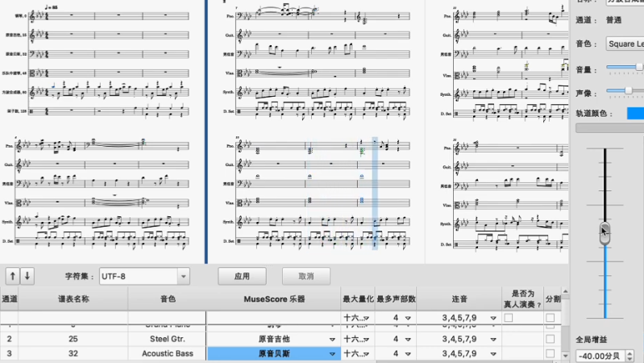This screenshot has height=363, width=644.
Task: Open the blue 轨道颜色 color swatch
Action: click(635, 113)
